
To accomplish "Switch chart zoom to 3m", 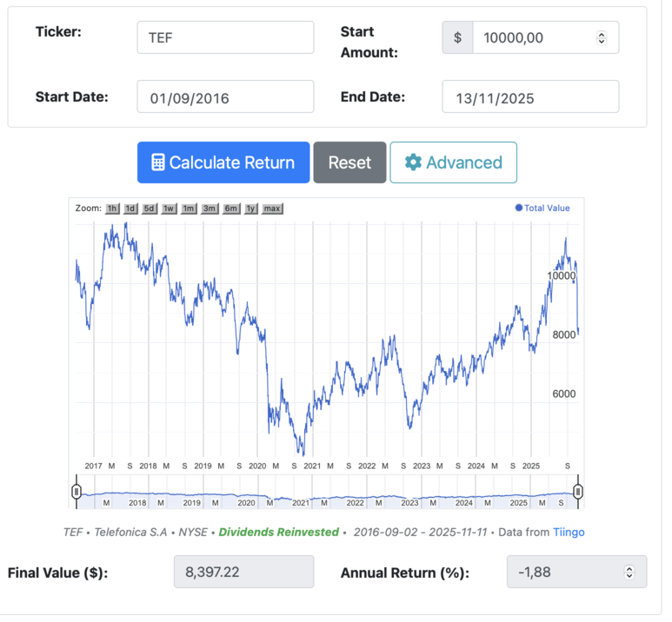I will pos(210,208).
